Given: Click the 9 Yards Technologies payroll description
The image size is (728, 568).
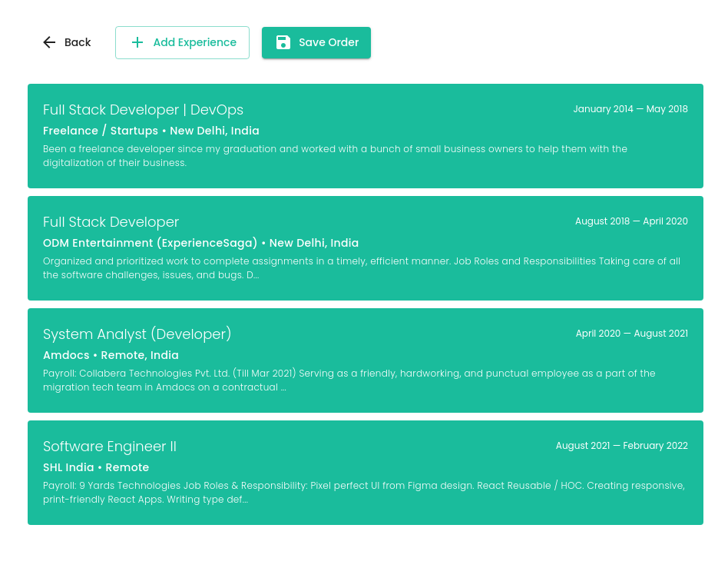Looking at the screenshot, I should coord(364,492).
